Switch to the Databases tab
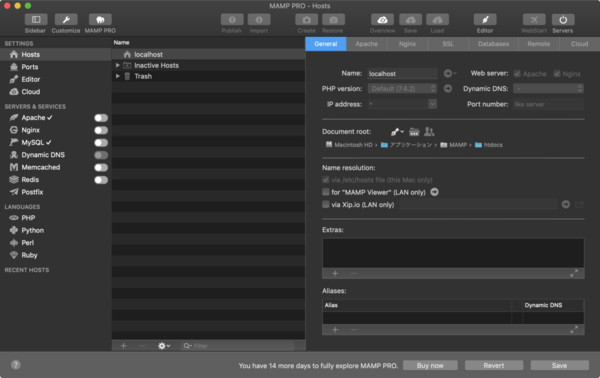 click(x=493, y=44)
